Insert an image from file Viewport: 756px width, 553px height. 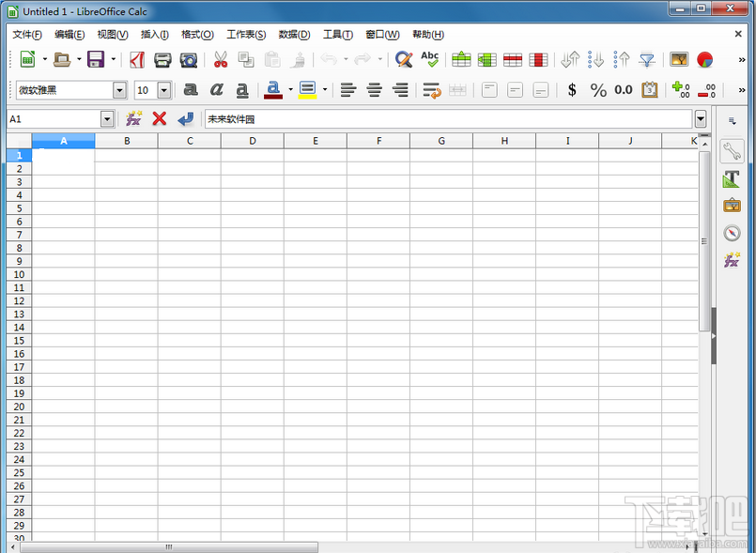pos(677,58)
